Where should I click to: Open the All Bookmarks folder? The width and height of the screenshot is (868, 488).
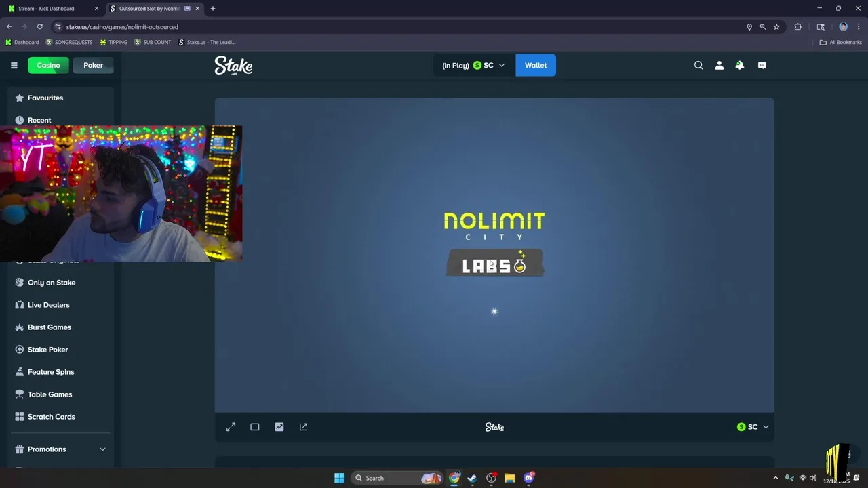point(841,42)
